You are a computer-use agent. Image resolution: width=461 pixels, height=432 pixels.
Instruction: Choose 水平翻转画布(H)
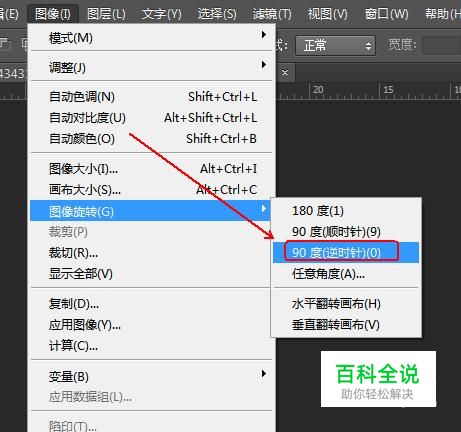click(x=346, y=304)
